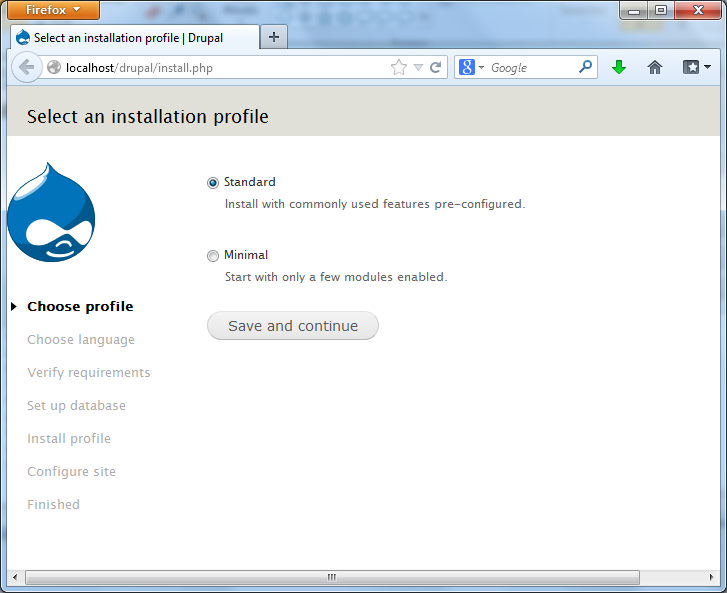Viewport: 727px width, 593px height.
Task: Go to the home page icon
Action: click(654, 68)
